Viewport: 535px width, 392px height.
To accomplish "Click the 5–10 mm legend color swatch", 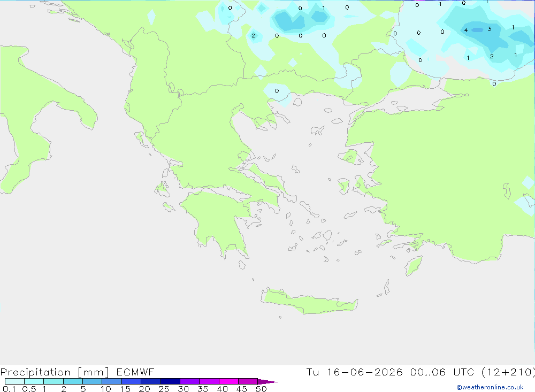I will pyautogui.click(x=93, y=381).
